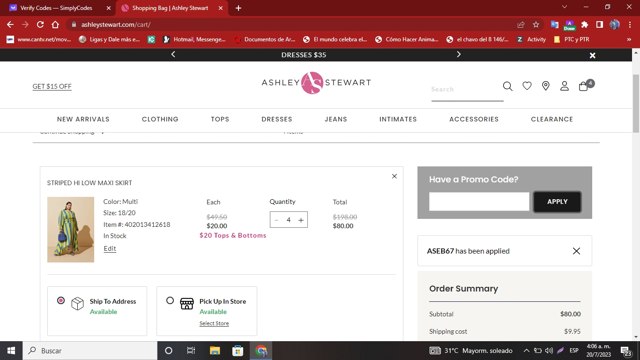Open Chrome three-dot menu

[x=630, y=24]
